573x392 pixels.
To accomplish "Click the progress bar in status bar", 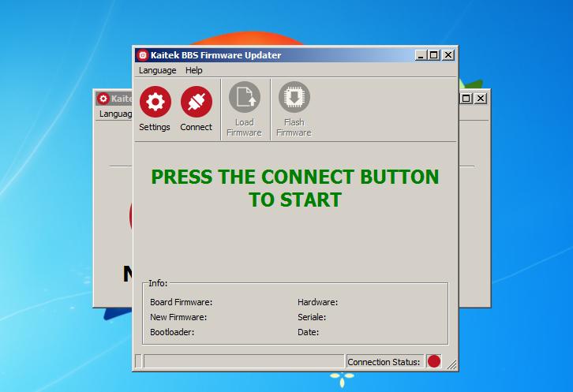I will coord(244,361).
